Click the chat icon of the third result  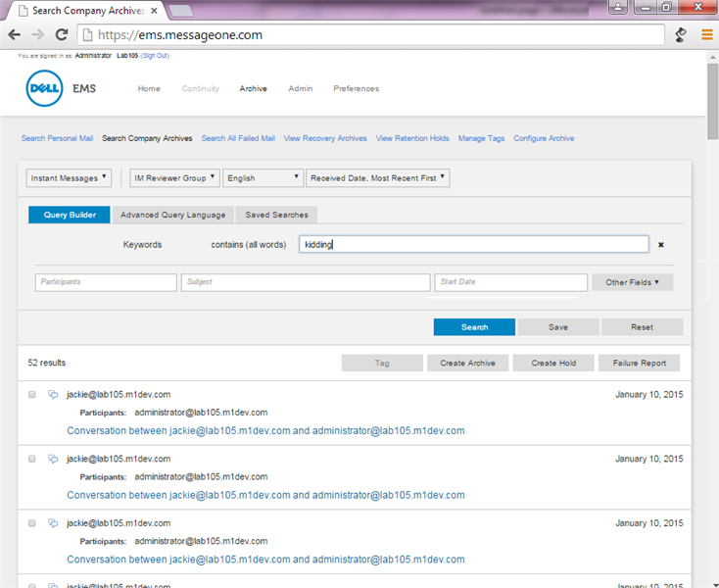(53, 523)
